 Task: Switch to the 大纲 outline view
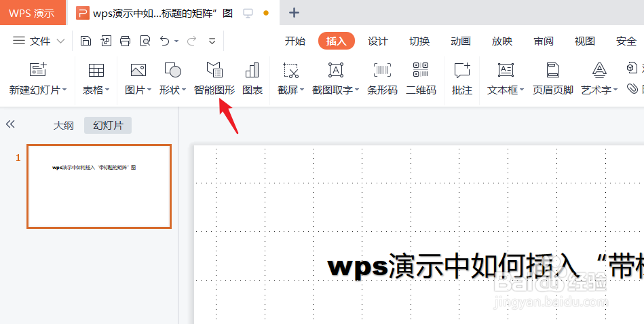tap(64, 126)
